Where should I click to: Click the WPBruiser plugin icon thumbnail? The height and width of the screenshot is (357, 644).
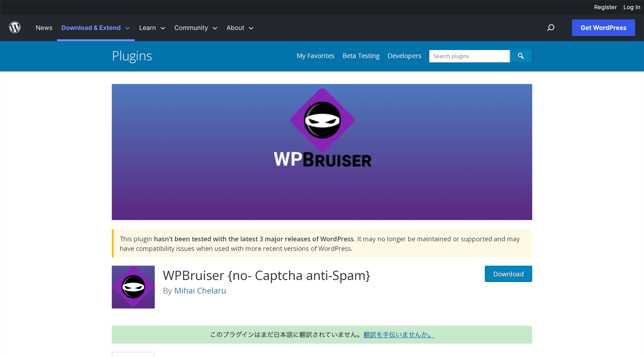point(133,287)
